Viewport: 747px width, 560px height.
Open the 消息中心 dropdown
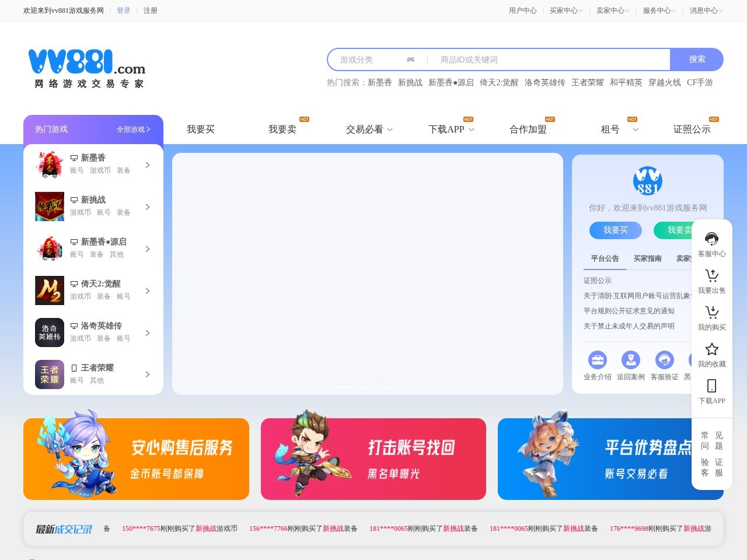point(706,10)
